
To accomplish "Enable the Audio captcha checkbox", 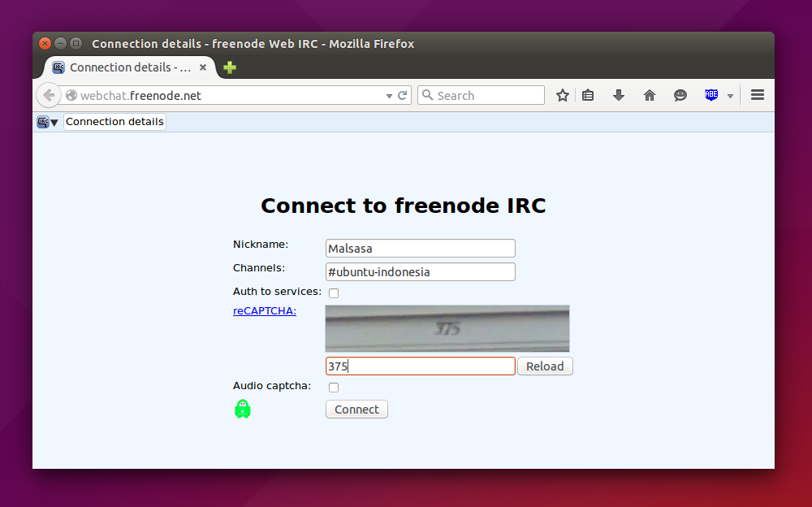I will [x=333, y=388].
